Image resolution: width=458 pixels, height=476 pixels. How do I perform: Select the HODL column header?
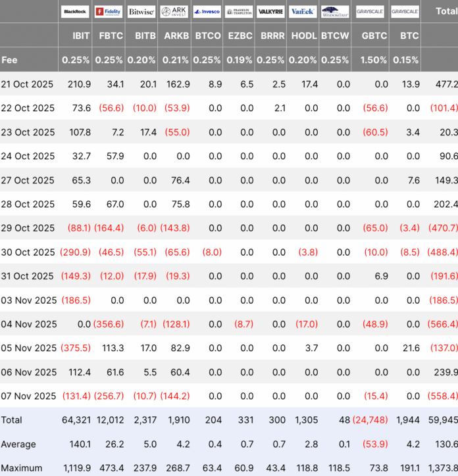pos(303,36)
